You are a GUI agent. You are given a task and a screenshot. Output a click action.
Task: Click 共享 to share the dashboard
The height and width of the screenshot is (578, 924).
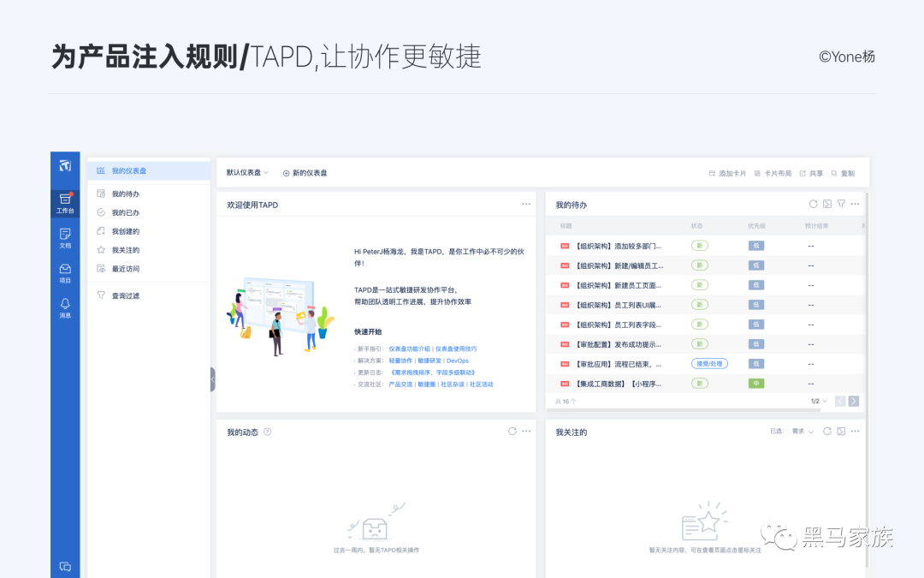tap(811, 173)
